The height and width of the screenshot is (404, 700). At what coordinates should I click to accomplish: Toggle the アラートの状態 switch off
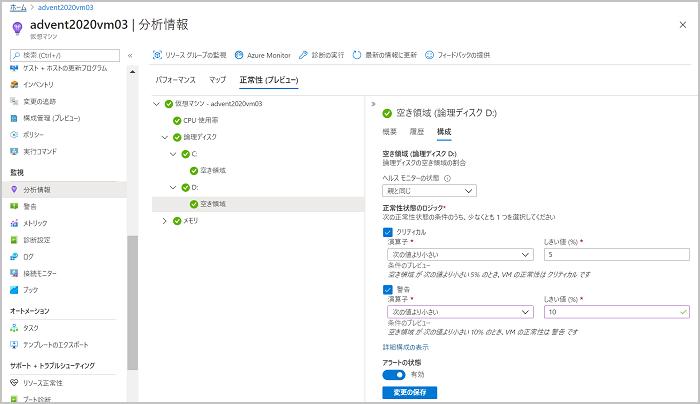394,375
